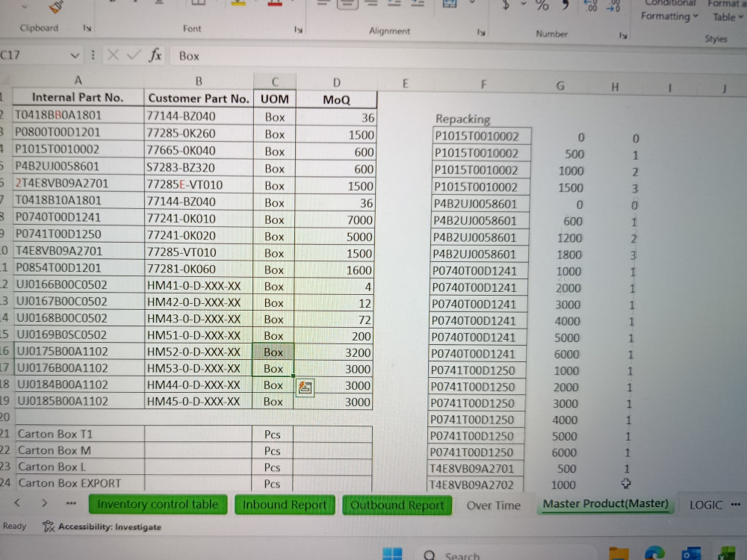Switch to the Outbound Report sheet
This screenshot has height=560, width=747.
pos(397,505)
